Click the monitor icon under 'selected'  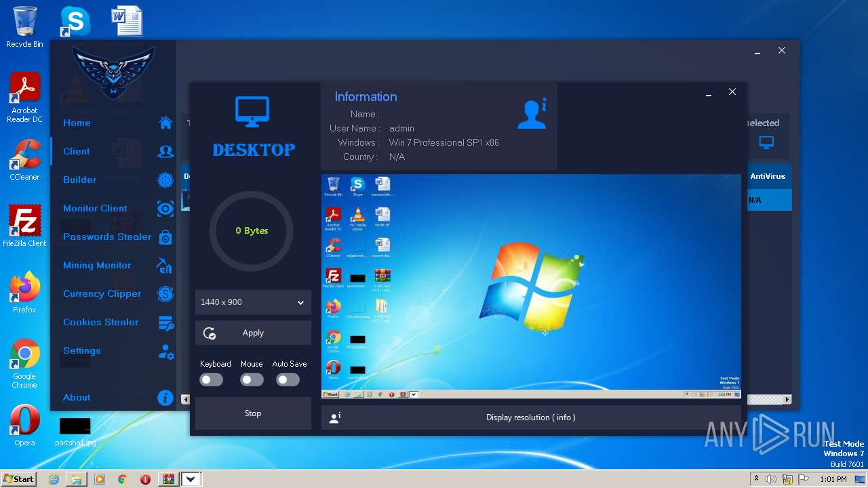(x=766, y=142)
